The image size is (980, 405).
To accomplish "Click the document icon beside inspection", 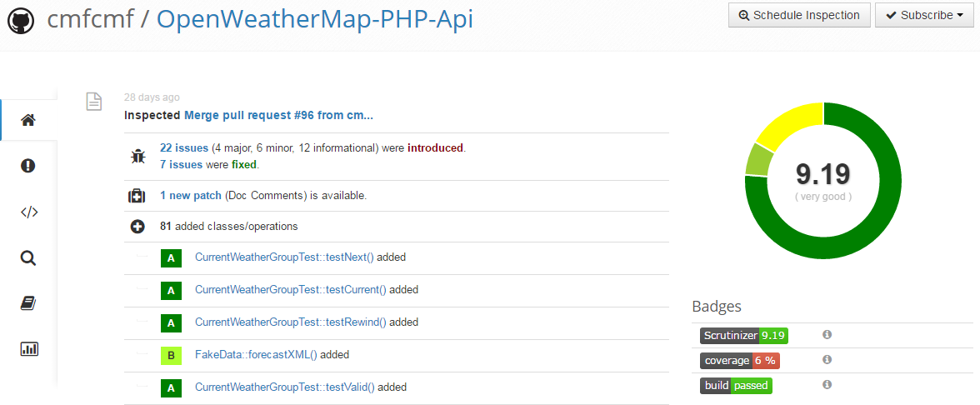I will point(93,102).
